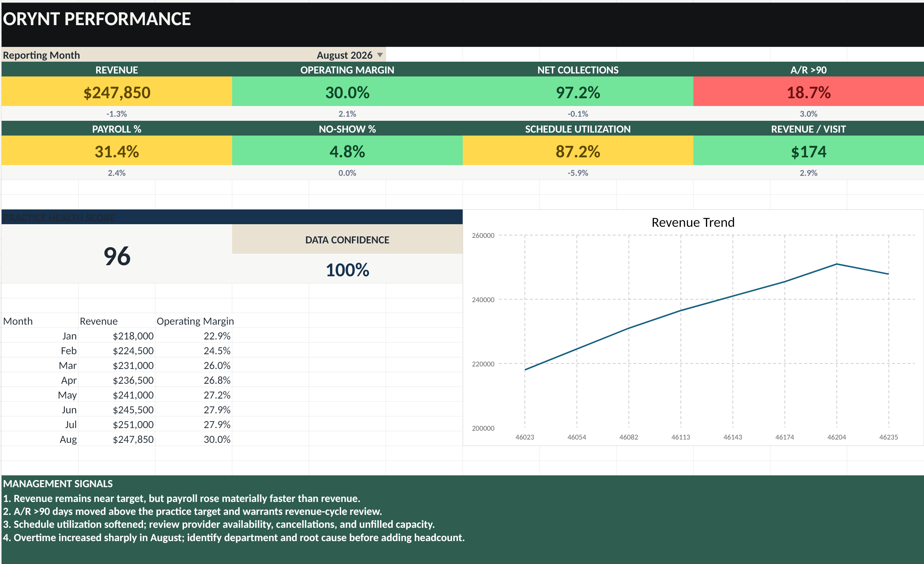The height and width of the screenshot is (564, 924).
Task: Click the Aug row 30.0% margin cell
Action: point(194,439)
